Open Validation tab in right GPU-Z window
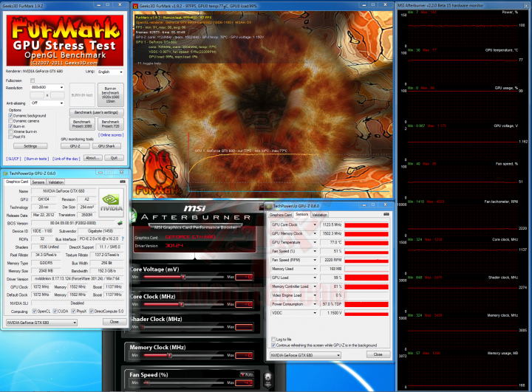This screenshot has width=532, height=392. pyautogui.click(x=319, y=215)
